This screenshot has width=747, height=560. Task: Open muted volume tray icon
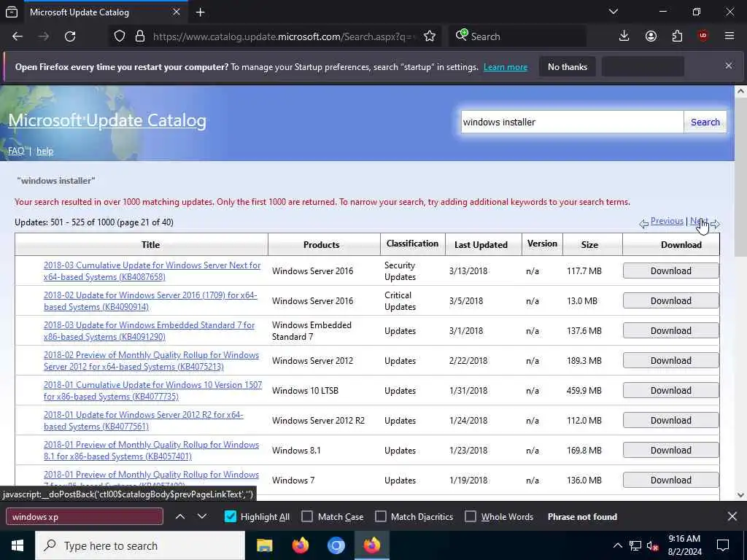coord(652,545)
